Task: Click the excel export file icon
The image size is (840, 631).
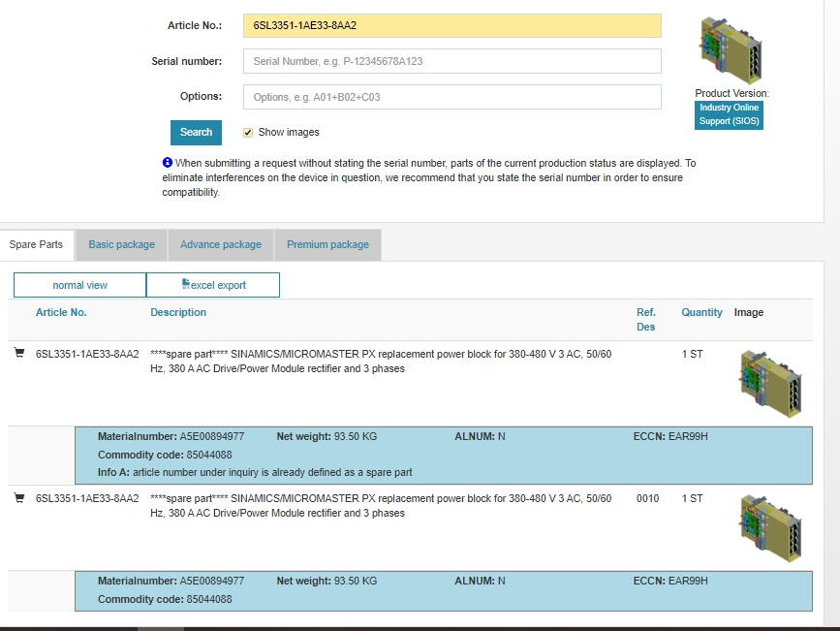Action: tap(186, 284)
